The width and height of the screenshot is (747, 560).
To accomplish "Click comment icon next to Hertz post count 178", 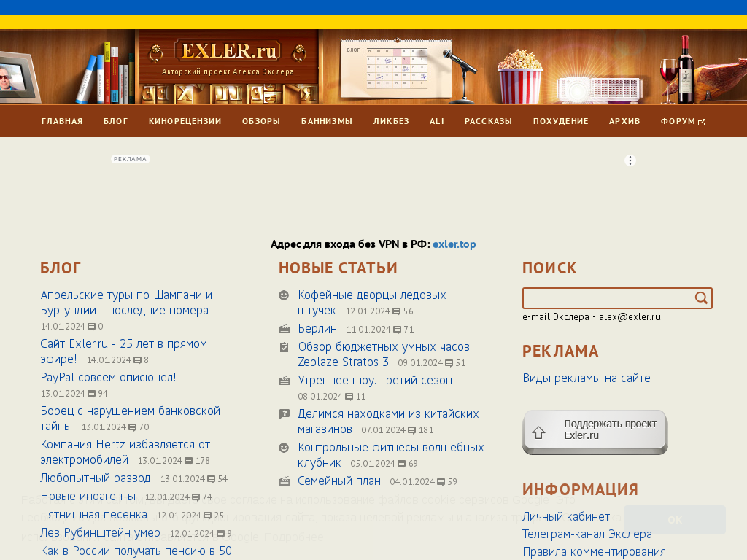I will pyautogui.click(x=189, y=461).
